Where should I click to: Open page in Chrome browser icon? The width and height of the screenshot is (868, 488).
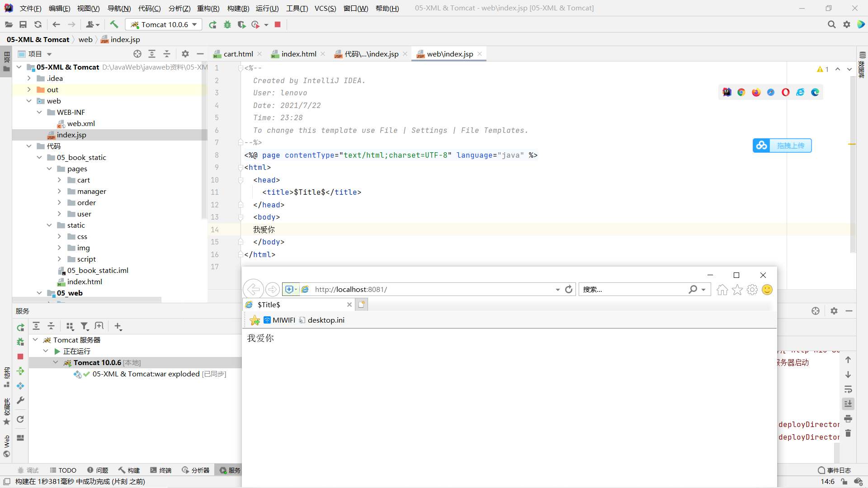point(741,92)
